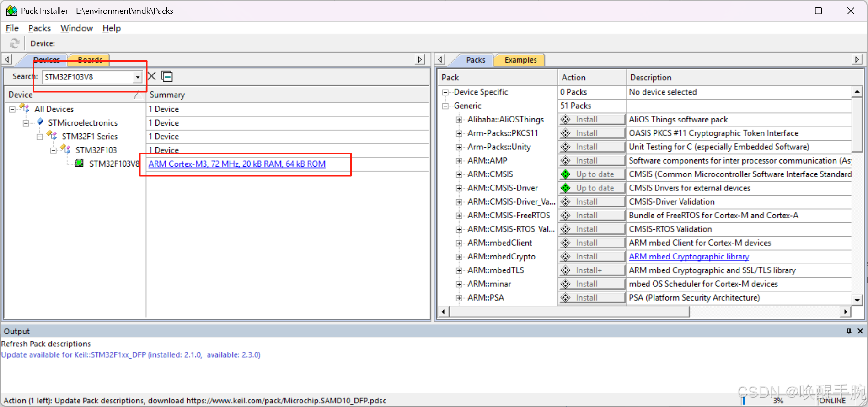
Task: Switch to the Boards tab
Action: tap(90, 60)
